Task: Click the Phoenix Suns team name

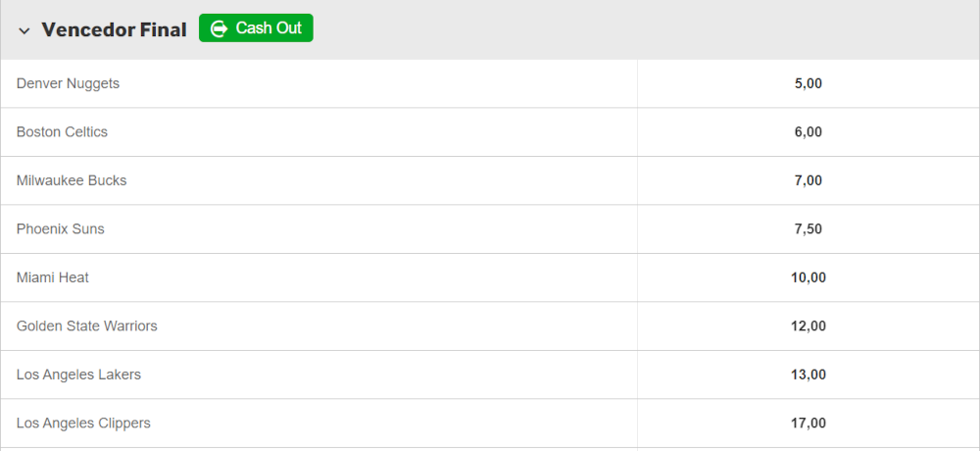Action: 60,229
